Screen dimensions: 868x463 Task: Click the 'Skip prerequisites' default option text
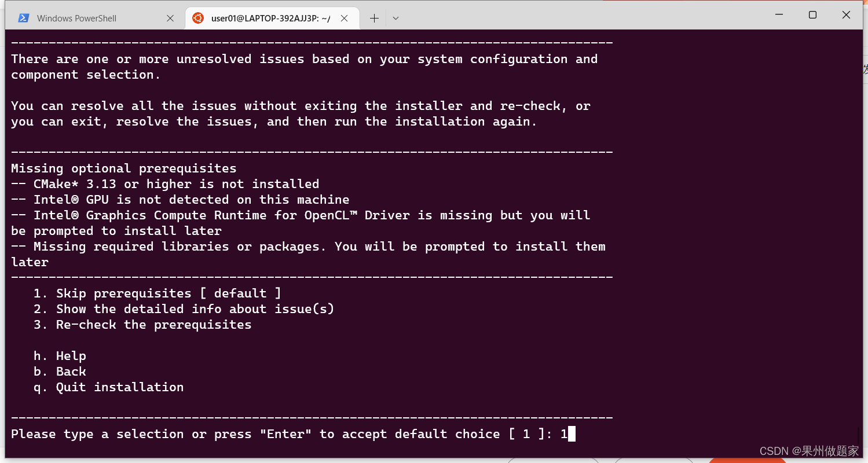(156, 293)
